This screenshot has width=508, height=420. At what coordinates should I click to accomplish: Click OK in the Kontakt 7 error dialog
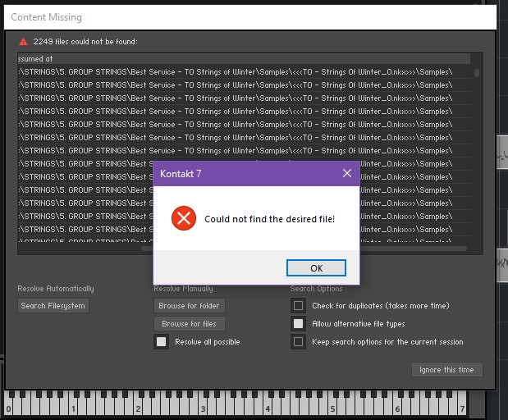tap(316, 267)
